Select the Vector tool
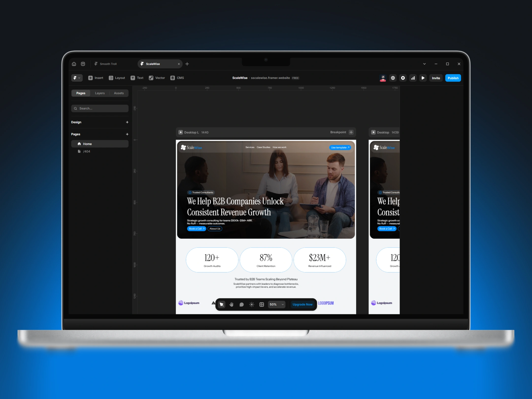The height and width of the screenshot is (399, 532). [x=157, y=78]
